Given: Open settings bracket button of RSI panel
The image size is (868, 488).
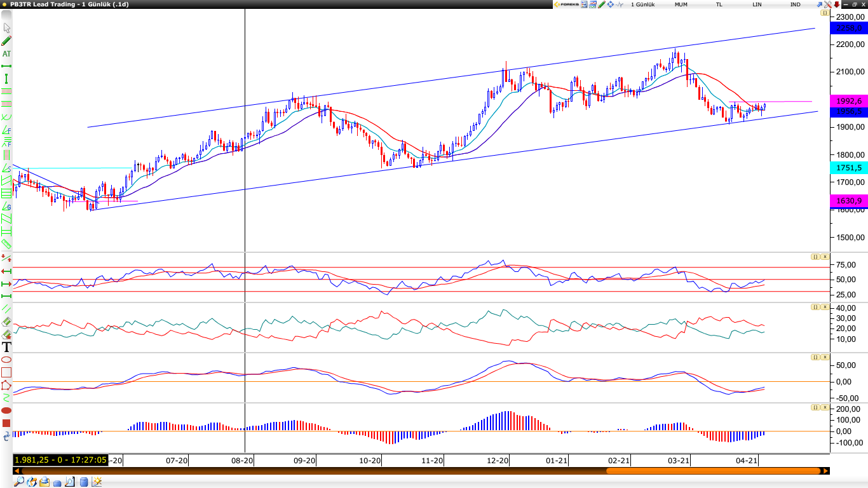Looking at the screenshot, I should 815,257.
